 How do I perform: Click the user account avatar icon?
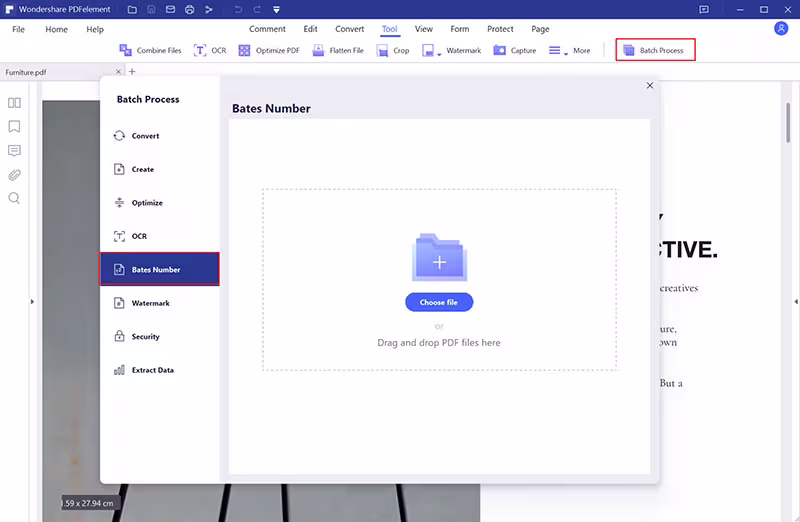[x=781, y=29]
